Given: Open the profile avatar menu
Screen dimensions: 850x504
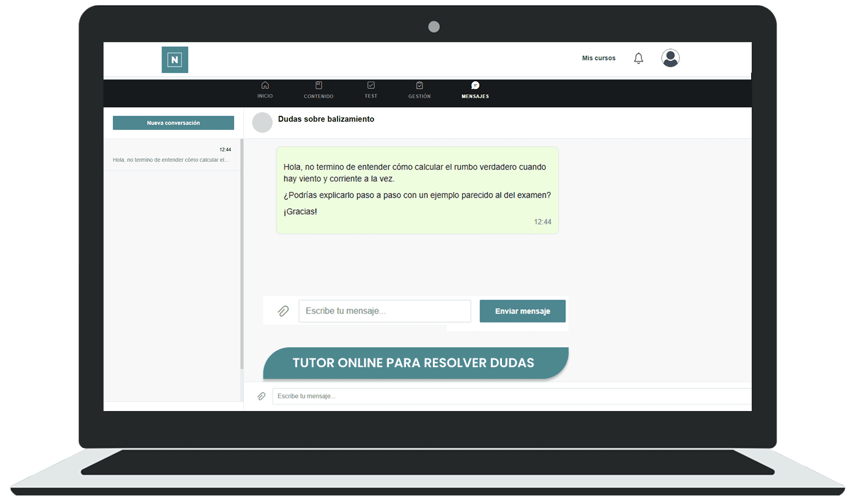Looking at the screenshot, I should (x=670, y=58).
